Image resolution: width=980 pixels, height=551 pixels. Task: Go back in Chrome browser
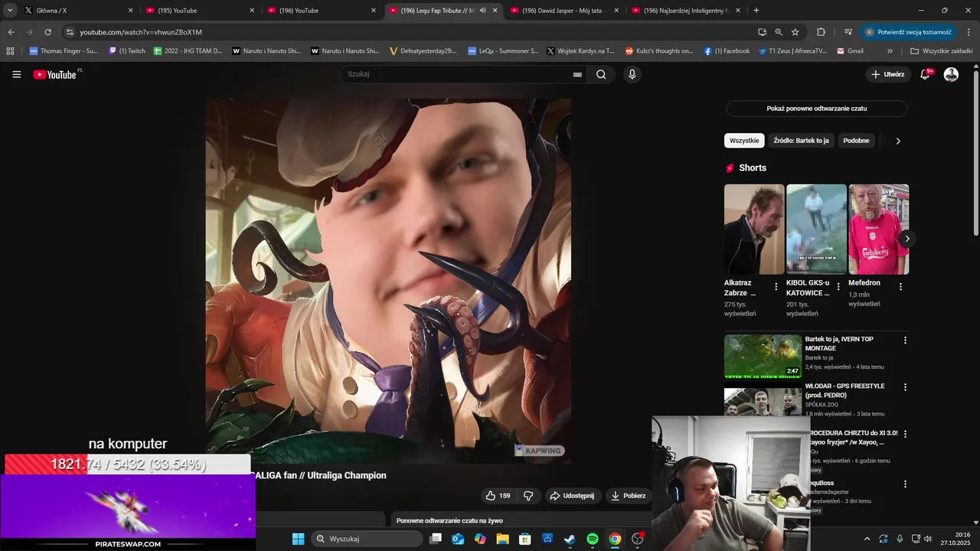point(11,32)
